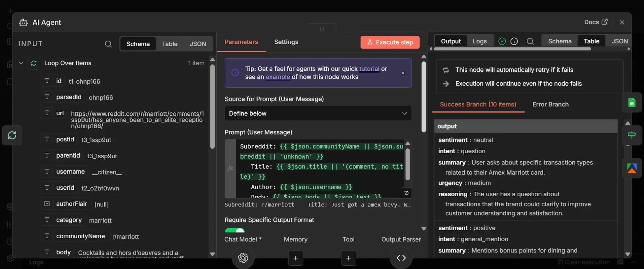Select the id field t1_ohnp166

point(71,81)
